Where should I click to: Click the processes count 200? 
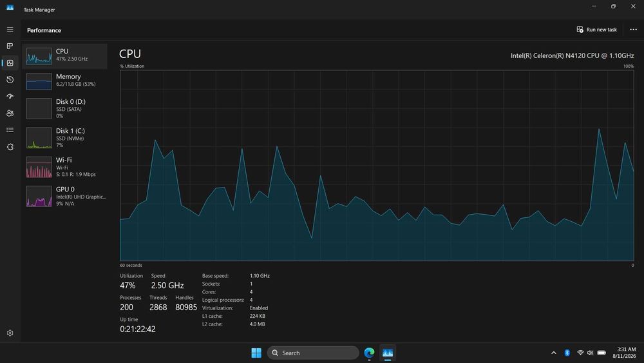pyautogui.click(x=126, y=307)
